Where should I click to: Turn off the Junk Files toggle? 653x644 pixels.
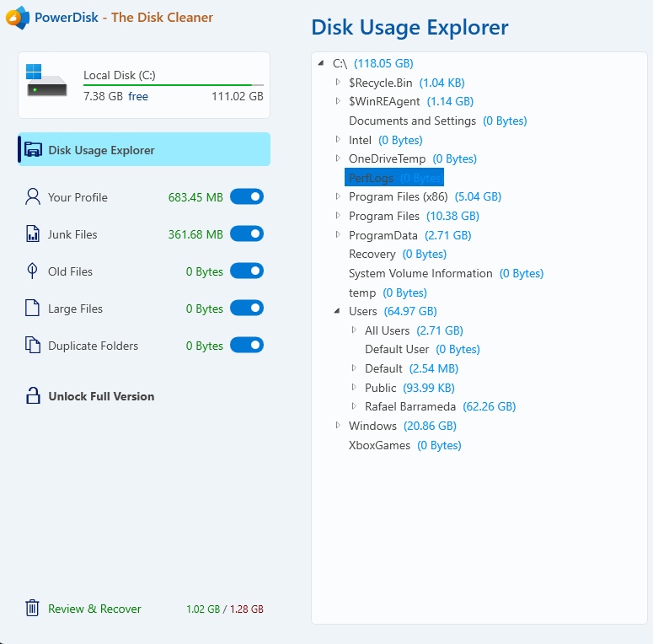coord(247,233)
